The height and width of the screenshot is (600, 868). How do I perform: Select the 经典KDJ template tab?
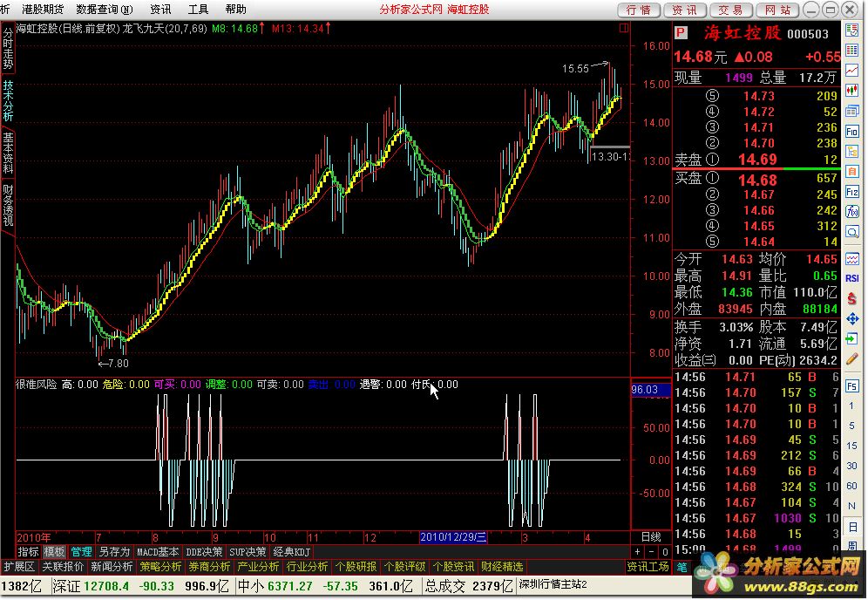tap(292, 552)
